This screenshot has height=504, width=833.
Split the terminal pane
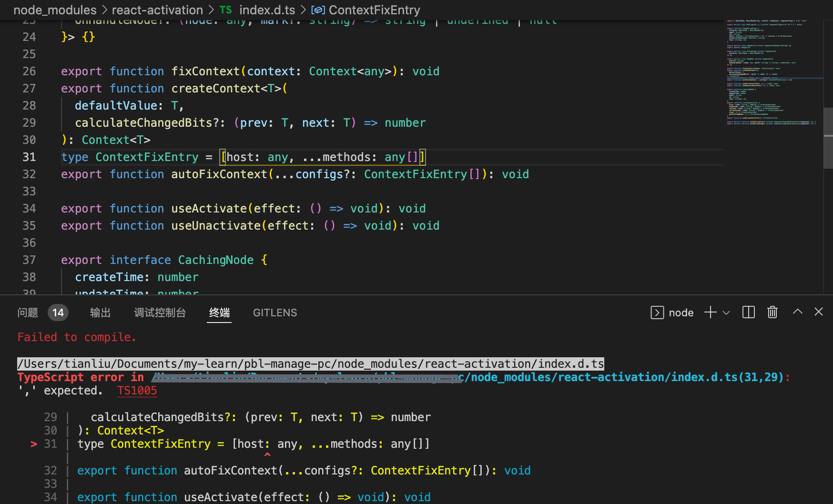point(748,312)
